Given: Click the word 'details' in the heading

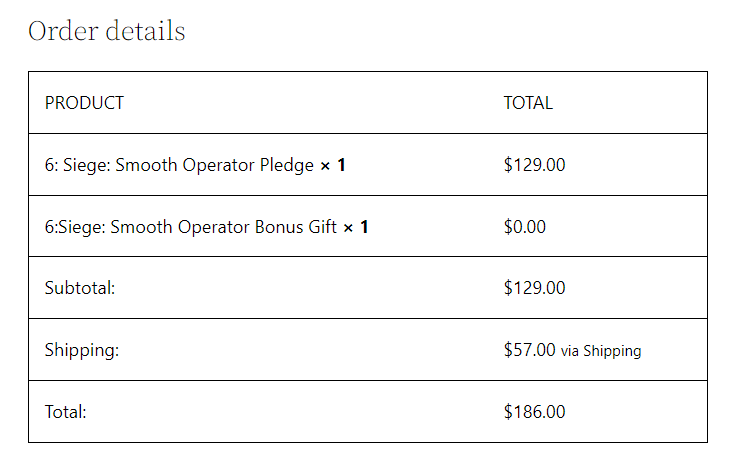Looking at the screenshot, I should (148, 31).
